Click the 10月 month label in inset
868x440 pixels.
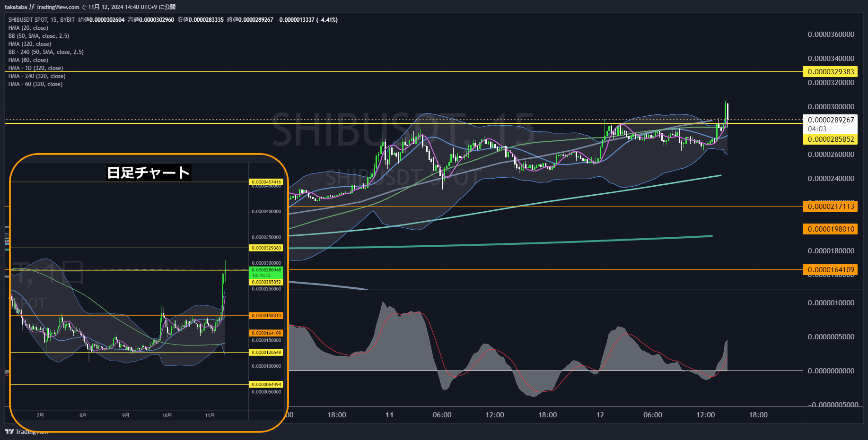tap(167, 415)
